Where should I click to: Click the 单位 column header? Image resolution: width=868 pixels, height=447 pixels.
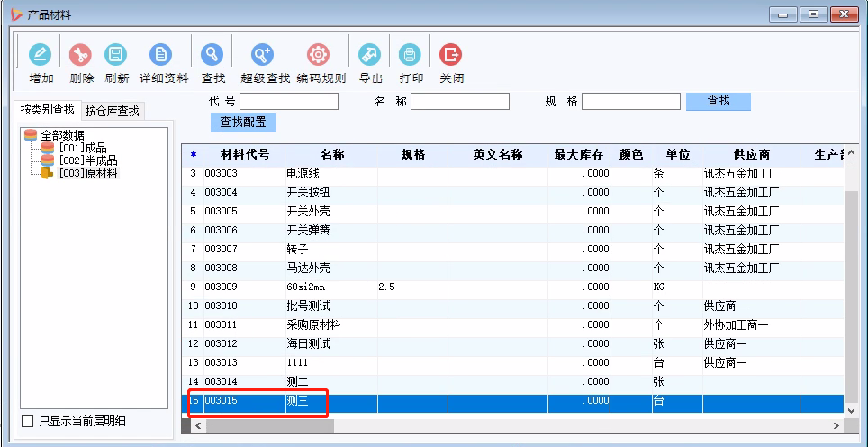678,155
